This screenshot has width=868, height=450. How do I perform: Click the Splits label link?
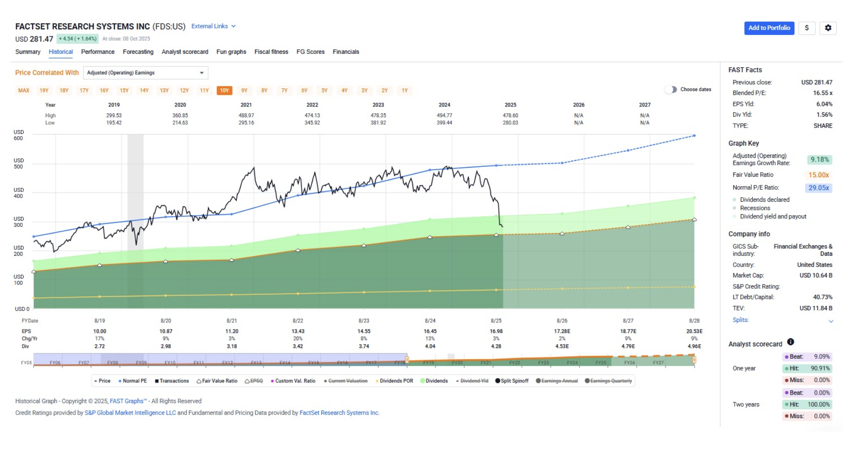[x=740, y=320]
